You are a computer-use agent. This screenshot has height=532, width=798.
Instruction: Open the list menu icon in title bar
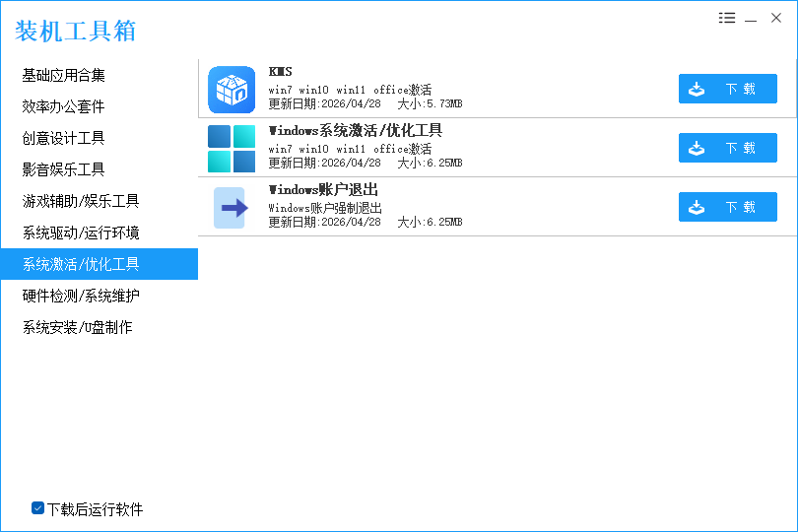[727, 18]
